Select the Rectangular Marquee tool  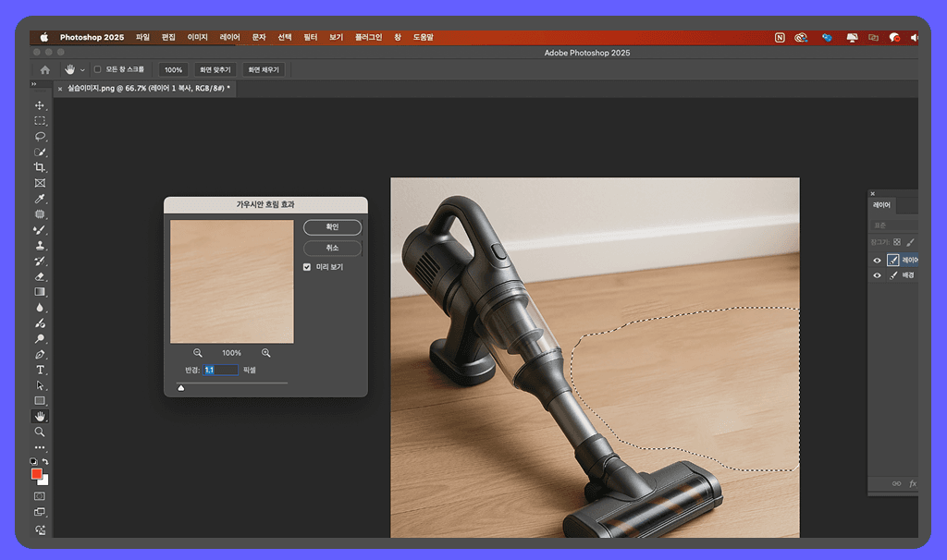(40, 121)
